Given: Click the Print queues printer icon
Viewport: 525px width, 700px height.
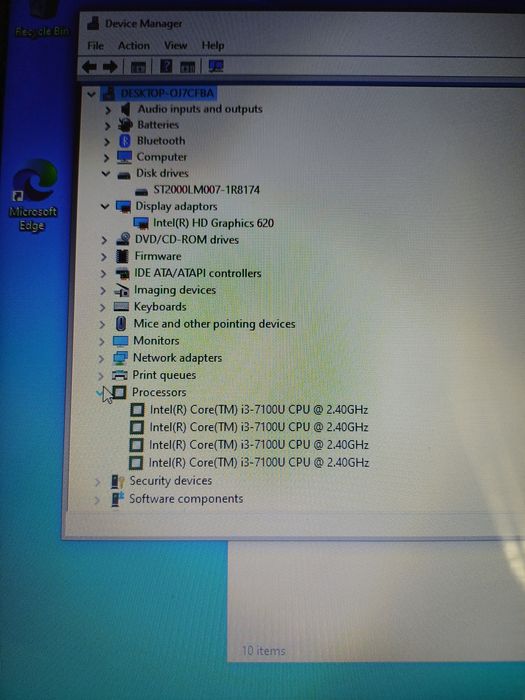Looking at the screenshot, I should (x=120, y=375).
